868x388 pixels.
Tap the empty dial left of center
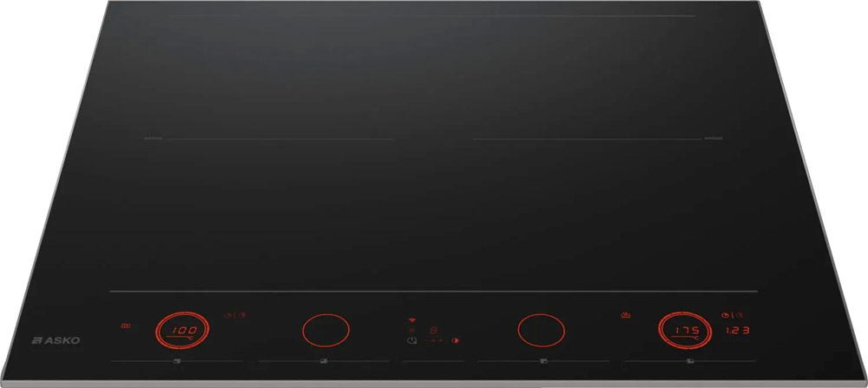pos(326,331)
